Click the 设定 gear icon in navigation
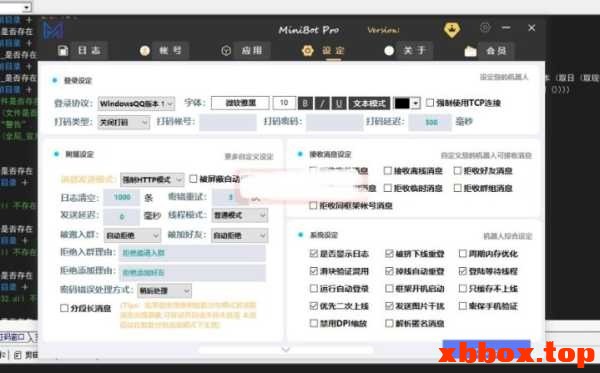Image resolution: width=600 pixels, height=373 pixels. (308, 50)
